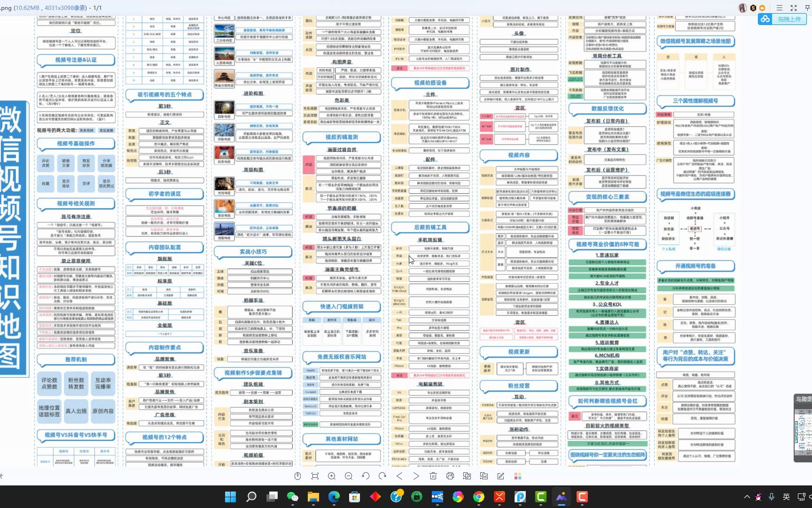Expand the system tray hidden icons chevron
This screenshot has height=508, width=812.
pos(747,497)
